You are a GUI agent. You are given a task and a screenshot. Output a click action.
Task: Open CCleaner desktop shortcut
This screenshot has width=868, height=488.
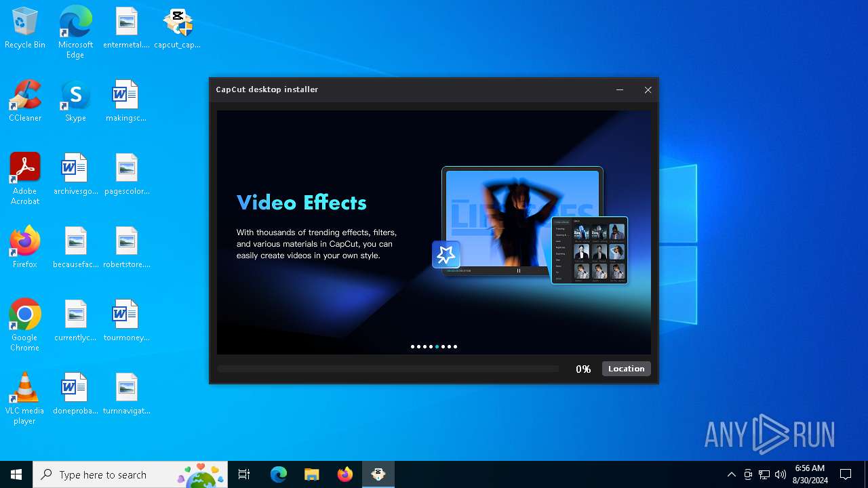(x=25, y=101)
